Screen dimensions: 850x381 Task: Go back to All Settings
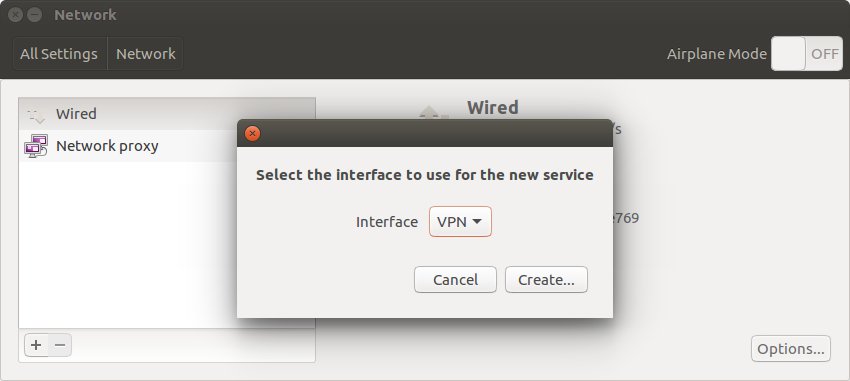pyautogui.click(x=59, y=54)
